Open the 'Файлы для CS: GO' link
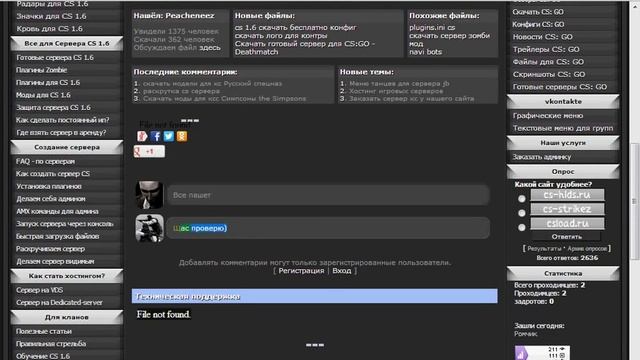This screenshot has height=360, width=640. pos(548,62)
